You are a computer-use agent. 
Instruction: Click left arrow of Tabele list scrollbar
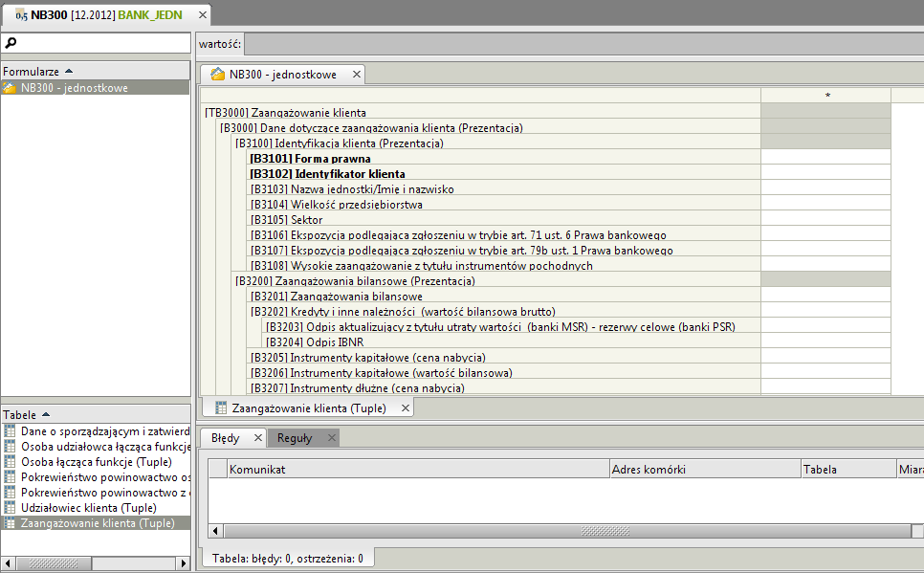pyautogui.click(x=8, y=563)
